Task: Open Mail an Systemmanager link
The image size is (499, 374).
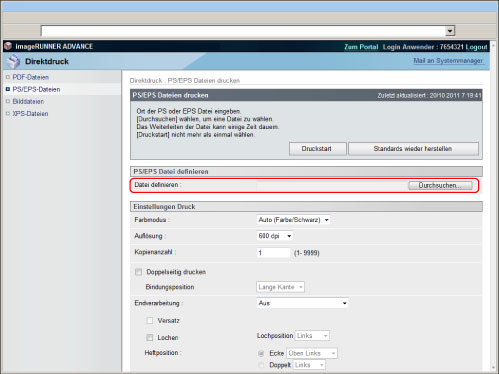Action: (x=448, y=61)
